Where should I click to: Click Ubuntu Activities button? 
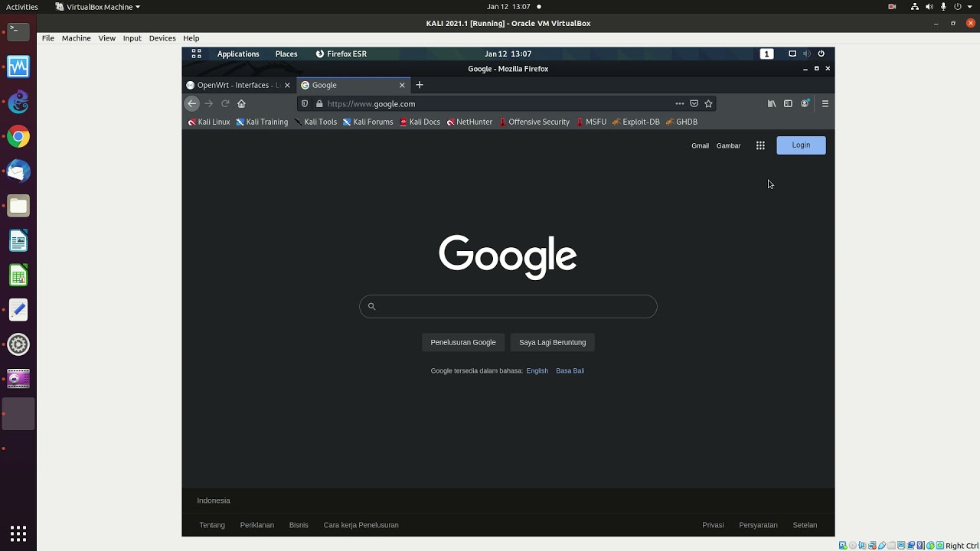pos(21,7)
